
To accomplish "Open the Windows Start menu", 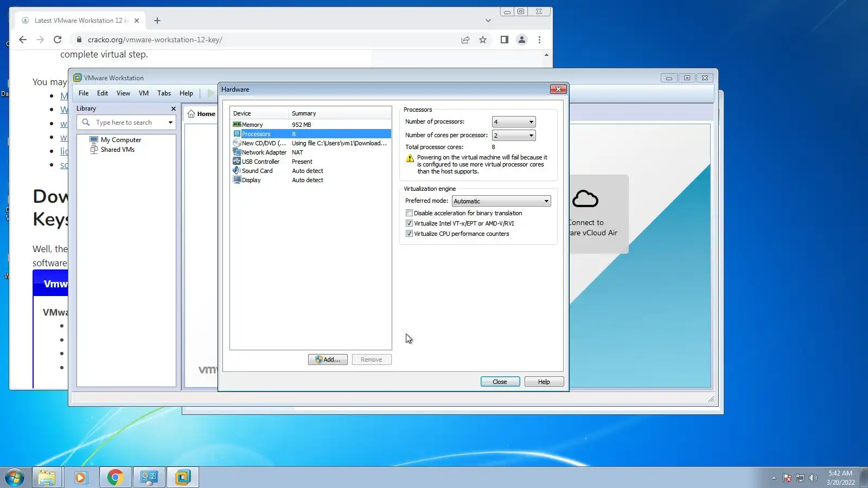I will [x=15, y=478].
